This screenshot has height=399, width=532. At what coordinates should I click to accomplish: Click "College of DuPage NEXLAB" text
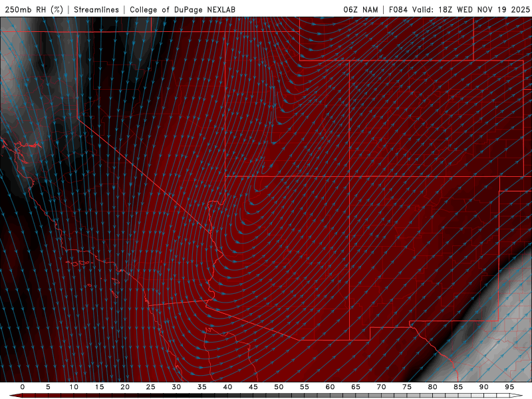click(182, 9)
